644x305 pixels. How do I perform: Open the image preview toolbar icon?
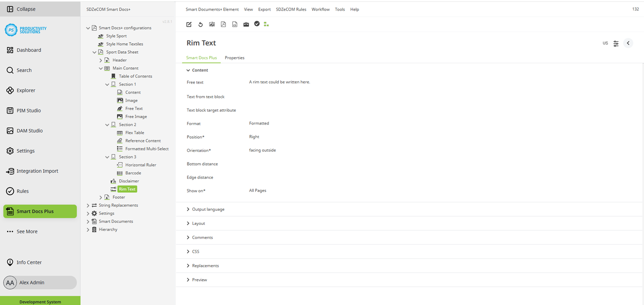point(212,24)
